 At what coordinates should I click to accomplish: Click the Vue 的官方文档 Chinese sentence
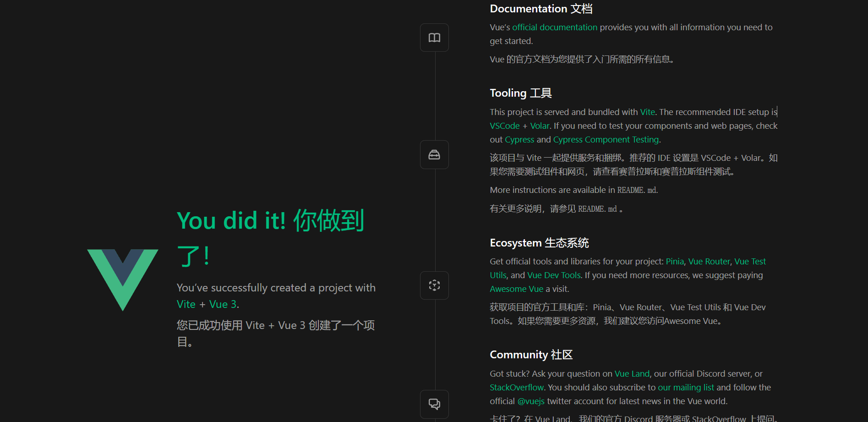pos(582,60)
